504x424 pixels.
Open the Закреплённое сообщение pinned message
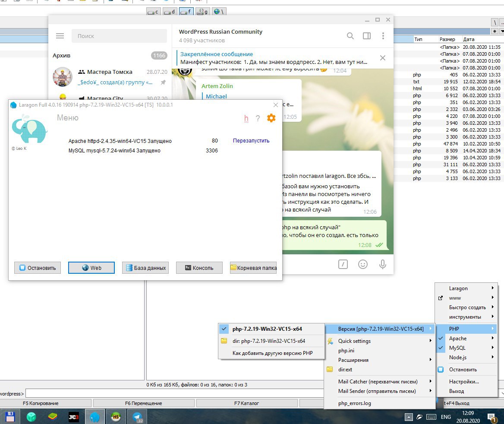point(273,58)
